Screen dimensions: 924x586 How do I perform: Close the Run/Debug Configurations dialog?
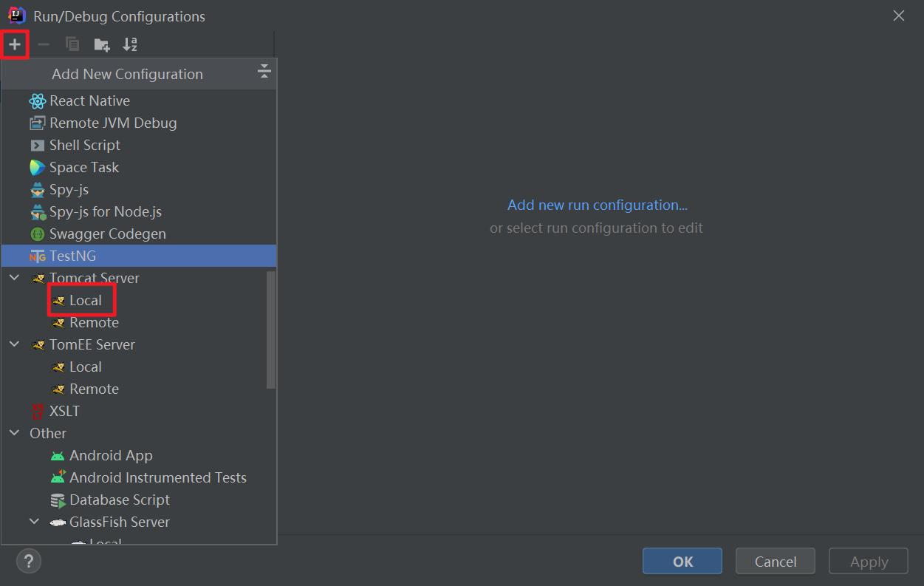(x=899, y=16)
